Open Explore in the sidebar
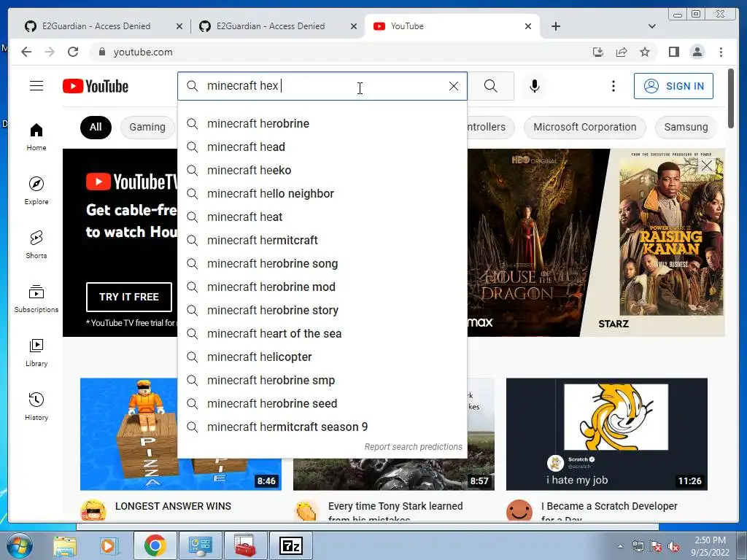This screenshot has width=747, height=560. 36,190
